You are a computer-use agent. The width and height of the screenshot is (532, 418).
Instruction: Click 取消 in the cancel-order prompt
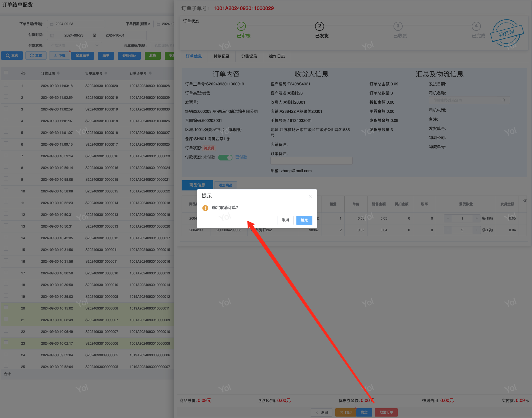pos(285,220)
